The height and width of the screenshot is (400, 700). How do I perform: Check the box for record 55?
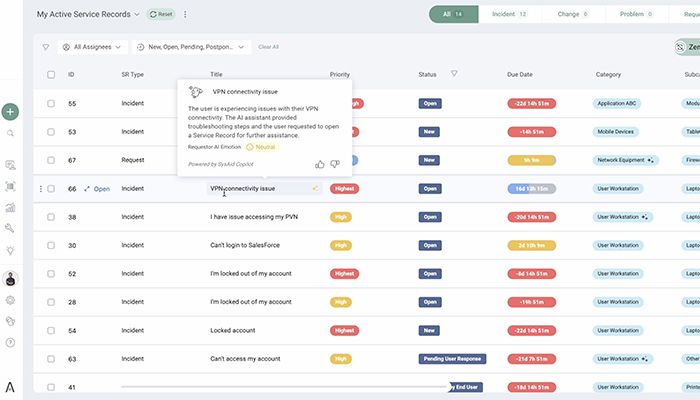(51, 104)
